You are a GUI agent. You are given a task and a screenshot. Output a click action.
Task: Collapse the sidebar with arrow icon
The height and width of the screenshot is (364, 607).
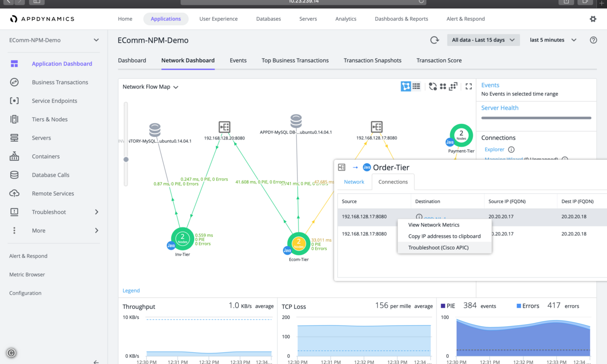96,362
